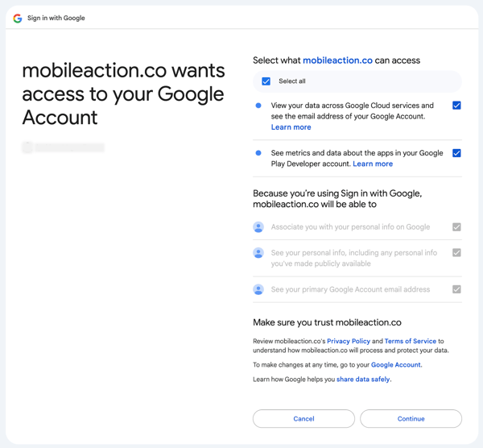This screenshot has height=448, width=483.
Task: Open the Terms of Service link
Action: click(411, 341)
